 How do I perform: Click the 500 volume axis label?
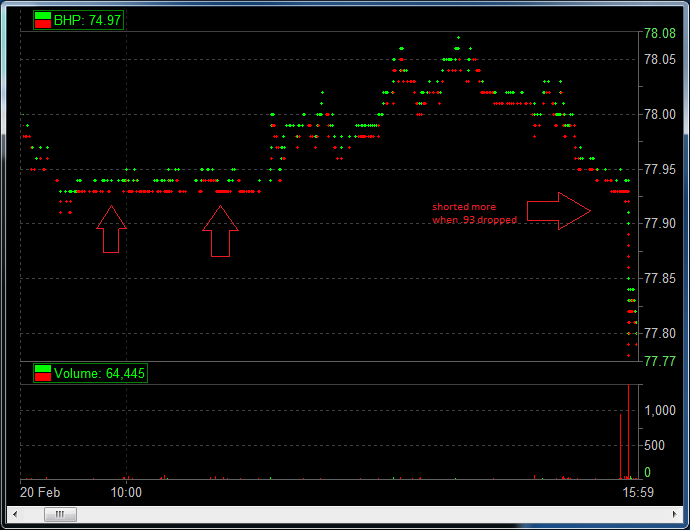pyautogui.click(x=654, y=445)
